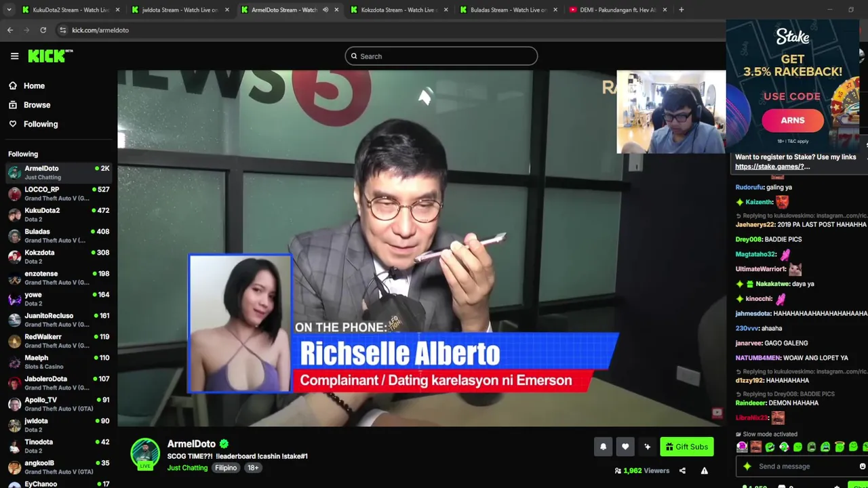
Task: Open the emoji picker in chat box
Action: click(862, 466)
